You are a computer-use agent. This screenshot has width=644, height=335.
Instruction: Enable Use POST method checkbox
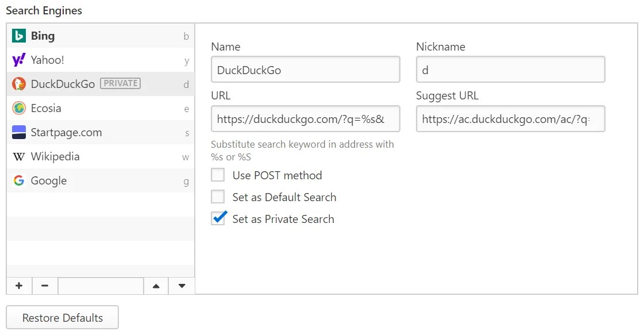click(x=218, y=175)
